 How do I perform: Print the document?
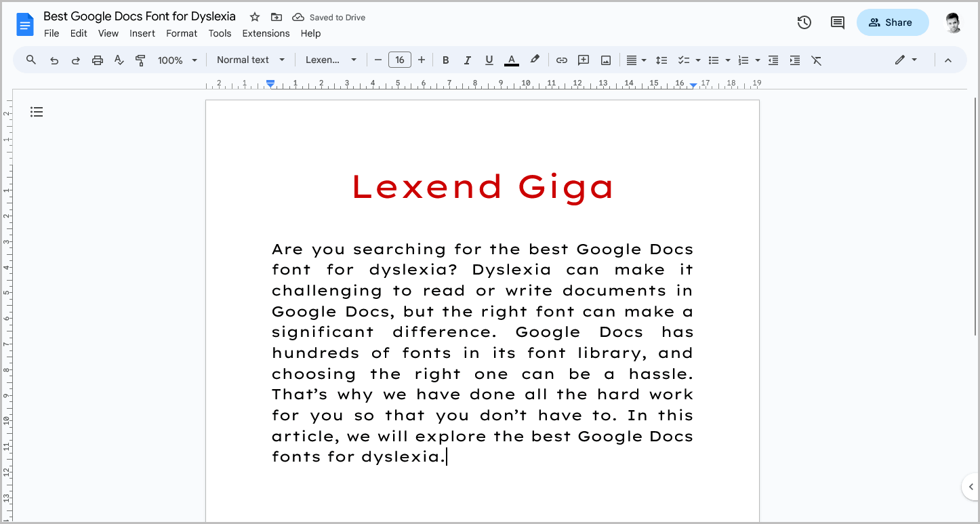tap(98, 60)
